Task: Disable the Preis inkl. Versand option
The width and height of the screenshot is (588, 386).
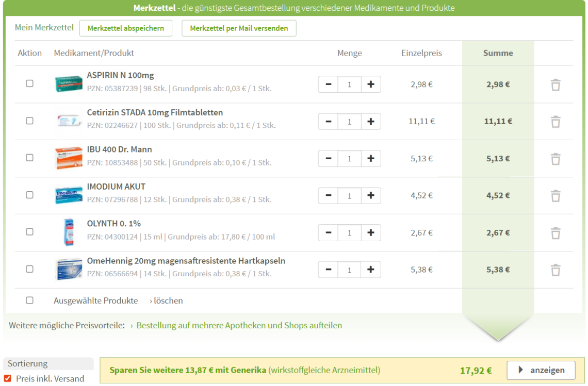Action: click(x=8, y=378)
